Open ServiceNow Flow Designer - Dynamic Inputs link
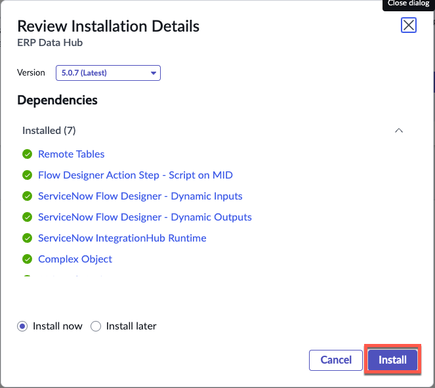Image resolution: width=435 pixels, height=388 pixels. pyautogui.click(x=140, y=196)
